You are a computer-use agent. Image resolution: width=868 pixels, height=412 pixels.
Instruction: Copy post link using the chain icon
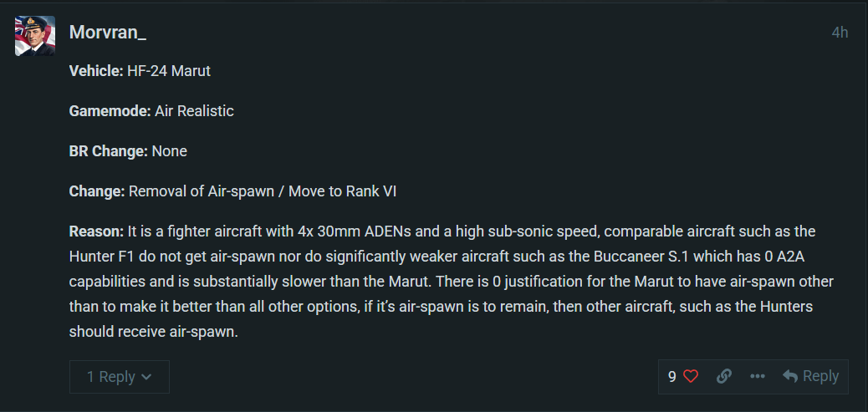point(724,376)
